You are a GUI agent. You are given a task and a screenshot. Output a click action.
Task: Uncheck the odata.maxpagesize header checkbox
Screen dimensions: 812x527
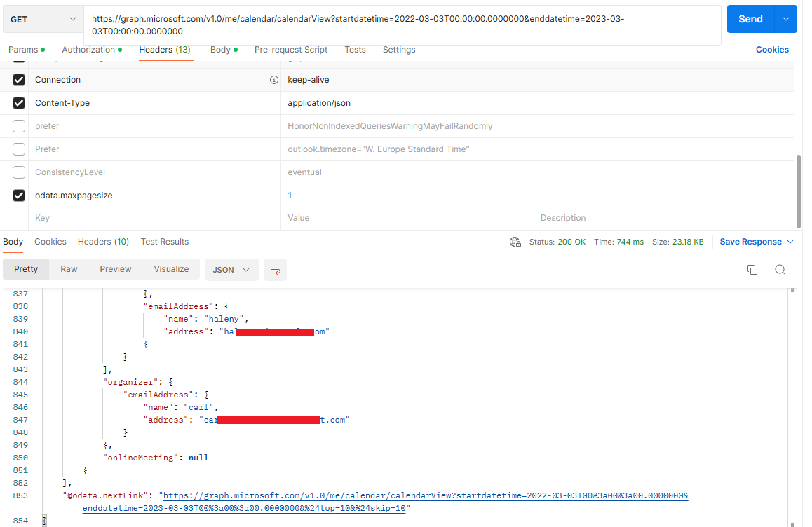tap(19, 195)
